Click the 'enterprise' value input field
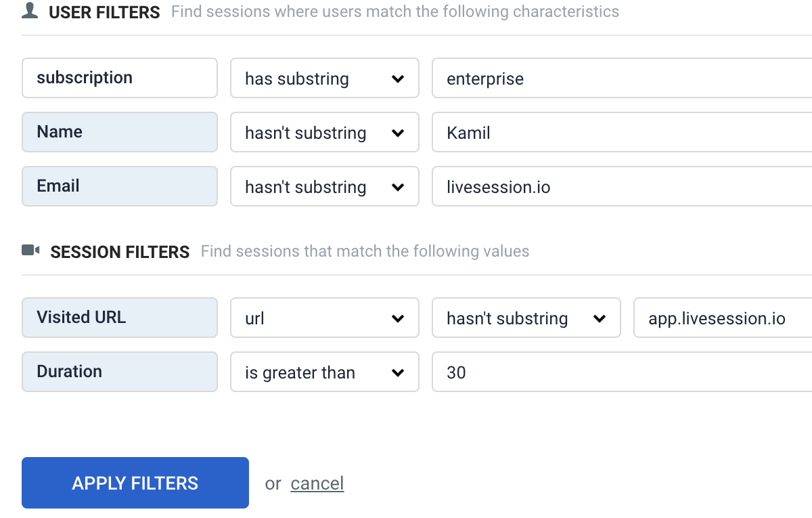Screen dimensions: 812x518 [x=621, y=79]
